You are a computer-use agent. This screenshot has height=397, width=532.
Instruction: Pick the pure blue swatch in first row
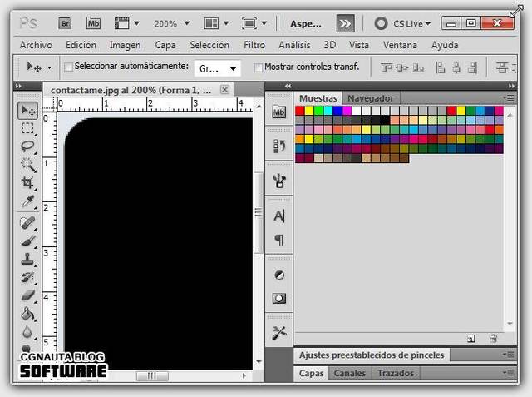point(337,111)
